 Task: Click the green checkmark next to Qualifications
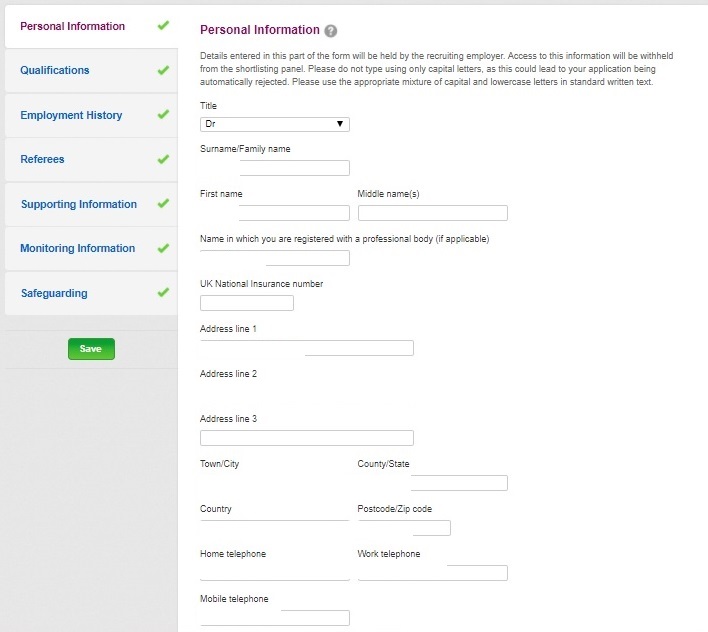coord(163,70)
